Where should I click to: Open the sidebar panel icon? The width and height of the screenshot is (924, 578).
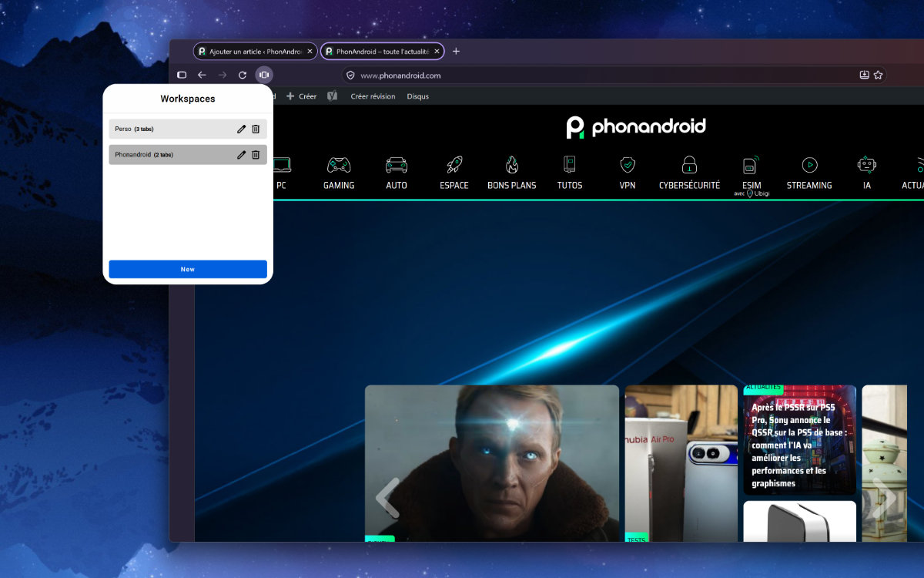(182, 75)
